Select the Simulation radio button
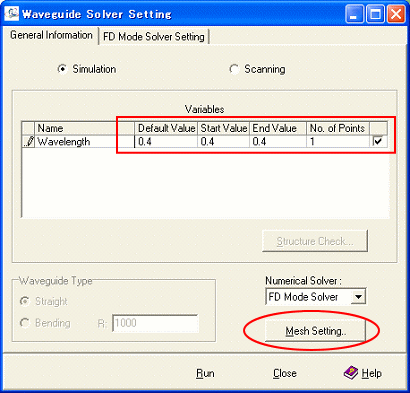 [62, 69]
